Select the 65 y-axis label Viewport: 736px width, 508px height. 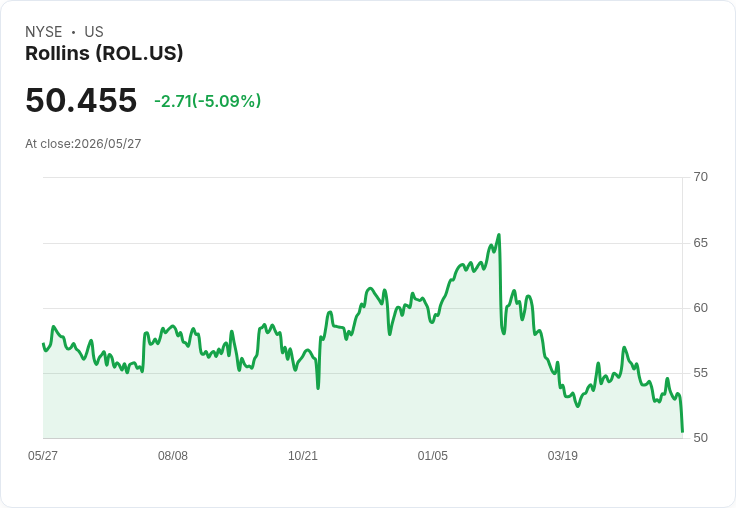point(700,243)
